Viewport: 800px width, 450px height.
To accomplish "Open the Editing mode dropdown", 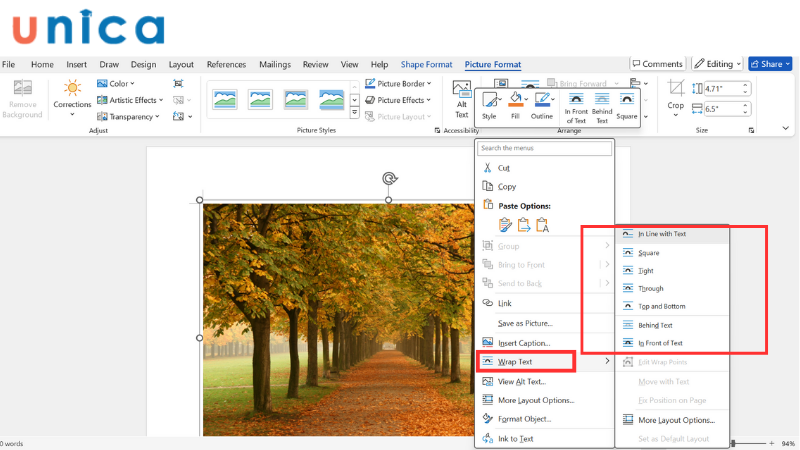I will tap(717, 64).
